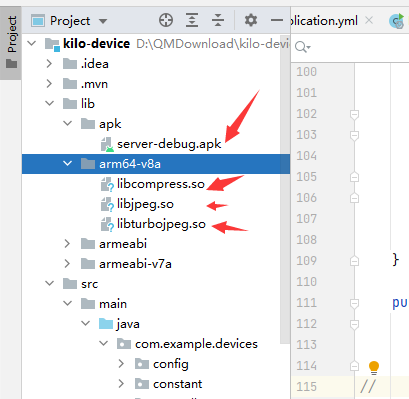Click line number 100 in gutter
409x399 pixels.
pyautogui.click(x=306, y=72)
